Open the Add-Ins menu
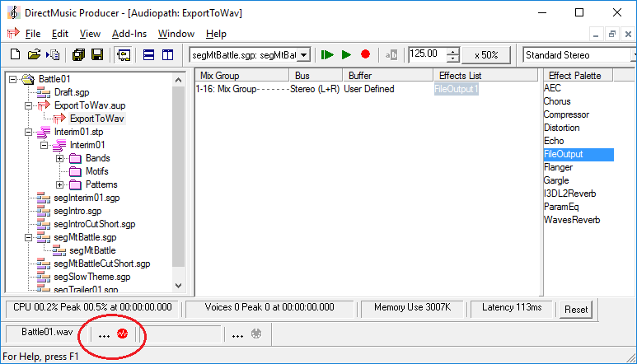The image size is (637, 364). (129, 34)
